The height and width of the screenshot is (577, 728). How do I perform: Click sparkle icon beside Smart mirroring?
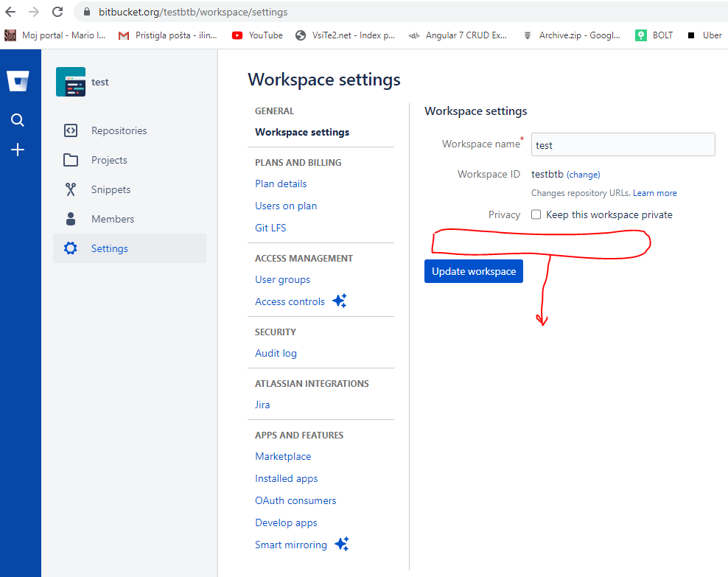342,544
